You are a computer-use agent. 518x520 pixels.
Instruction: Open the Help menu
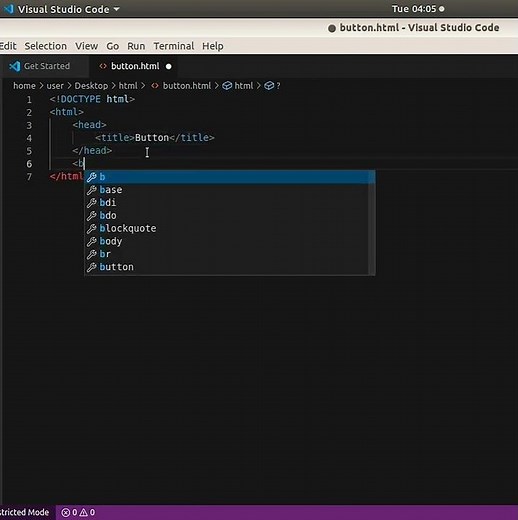(213, 46)
